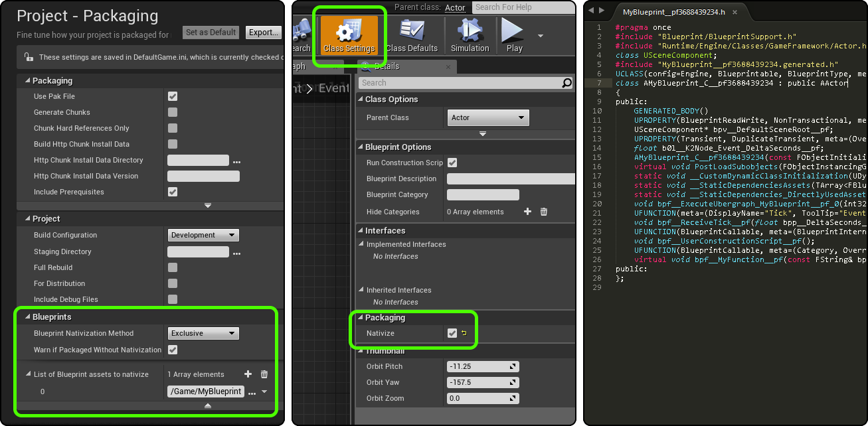Enable Include Debug Files checkbox
This screenshot has width=868, height=426.
click(173, 299)
